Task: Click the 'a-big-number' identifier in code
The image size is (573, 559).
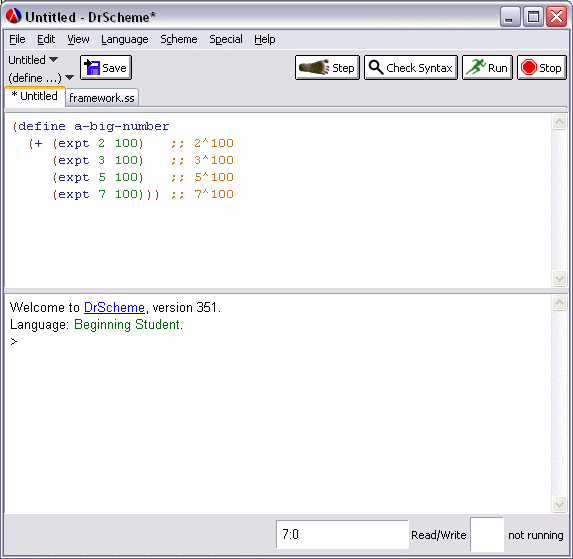Action: pyautogui.click(x=122, y=126)
